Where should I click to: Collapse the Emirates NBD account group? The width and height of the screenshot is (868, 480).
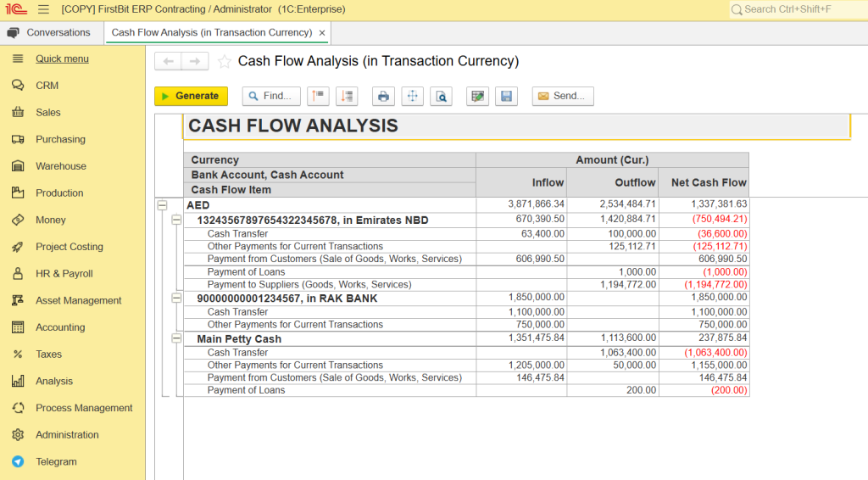[x=176, y=220]
